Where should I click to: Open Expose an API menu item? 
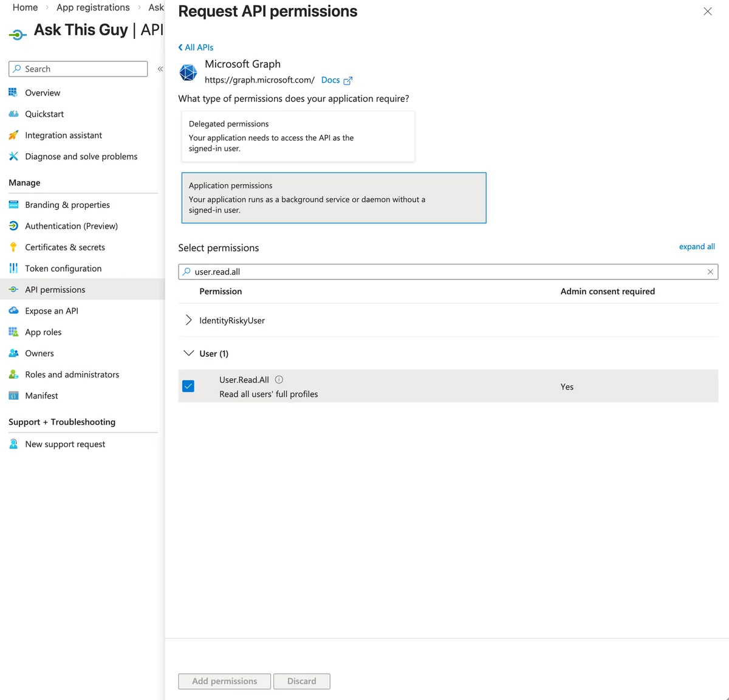[52, 311]
